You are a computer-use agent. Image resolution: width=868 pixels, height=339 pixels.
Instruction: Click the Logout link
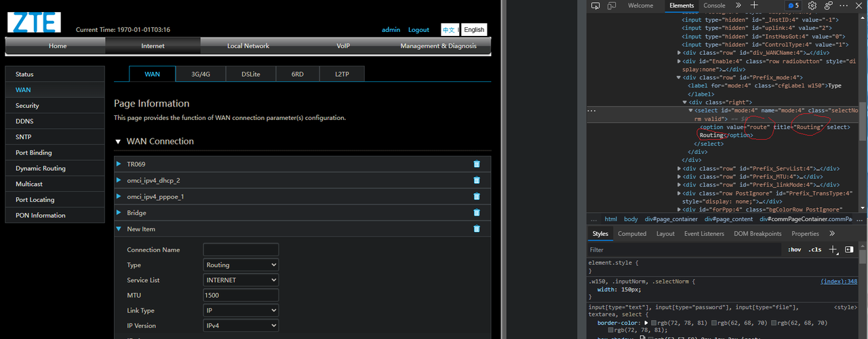[418, 30]
